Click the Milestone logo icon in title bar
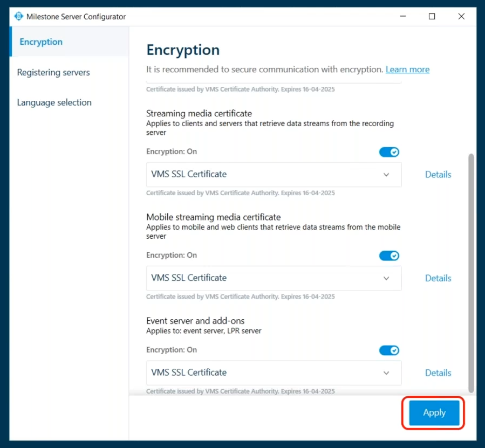Viewport: 485px width, 448px height. click(19, 17)
